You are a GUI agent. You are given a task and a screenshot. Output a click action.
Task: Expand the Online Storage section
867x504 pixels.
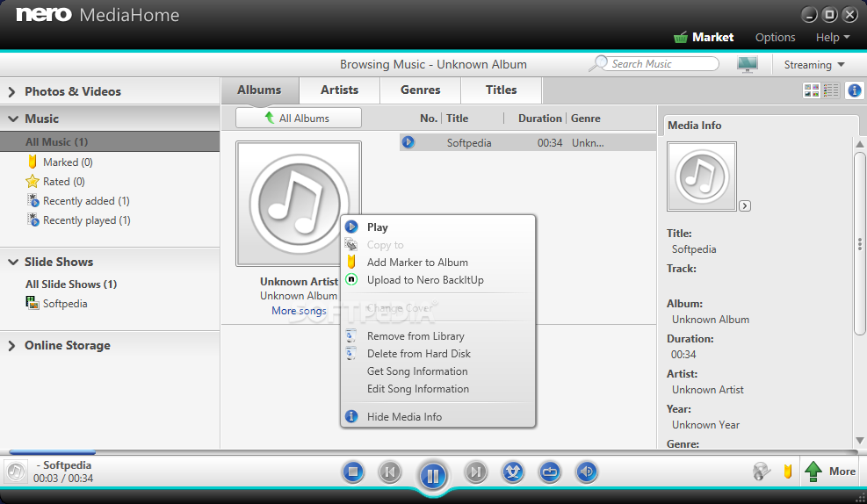pos(11,345)
